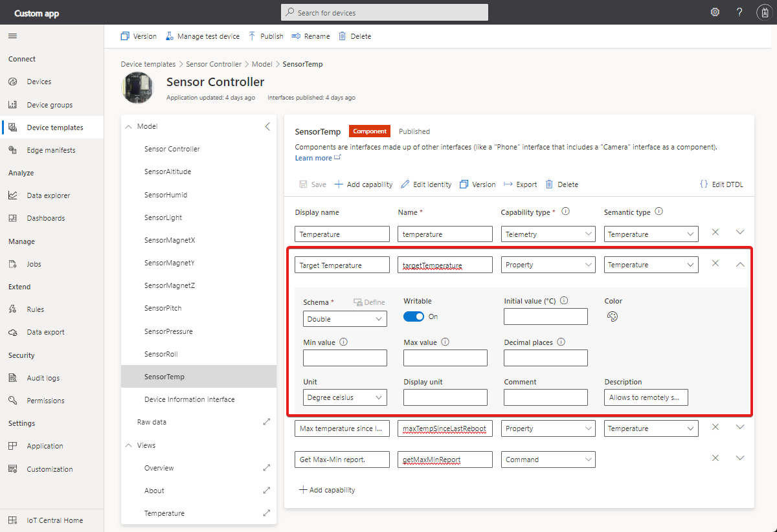
Task: Open the Unit Degree celsius dropdown
Action: [x=345, y=397]
